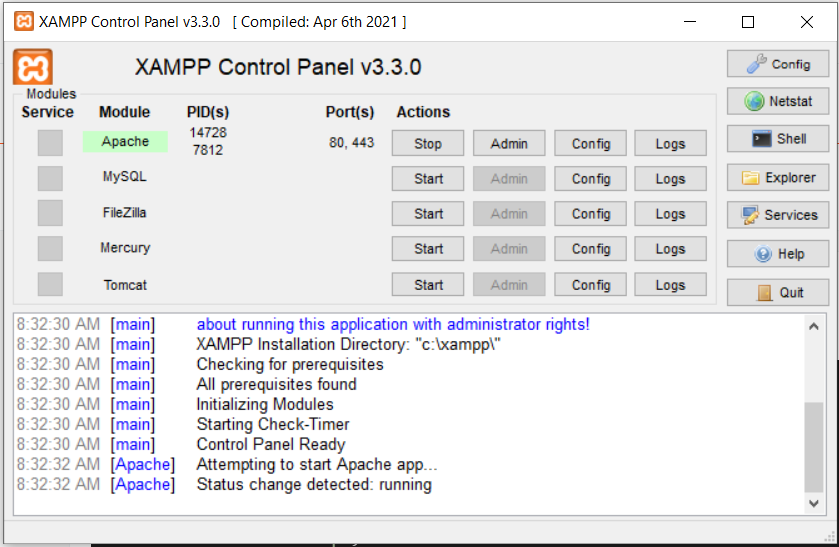This screenshot has height=547, width=839.
Task: Toggle the MySQL service checkbox
Action: (x=50, y=178)
